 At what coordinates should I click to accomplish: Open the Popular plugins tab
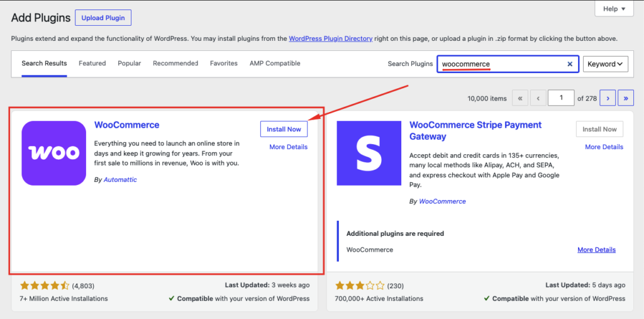130,64
